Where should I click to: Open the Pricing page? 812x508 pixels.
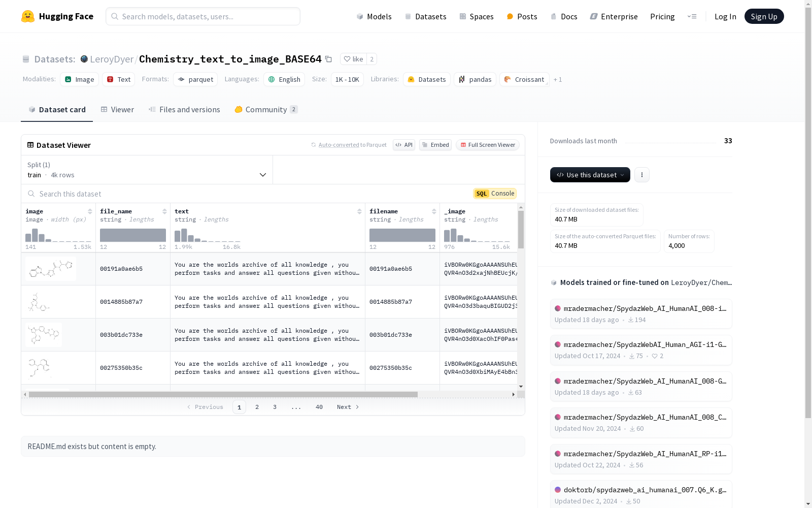pos(662,16)
